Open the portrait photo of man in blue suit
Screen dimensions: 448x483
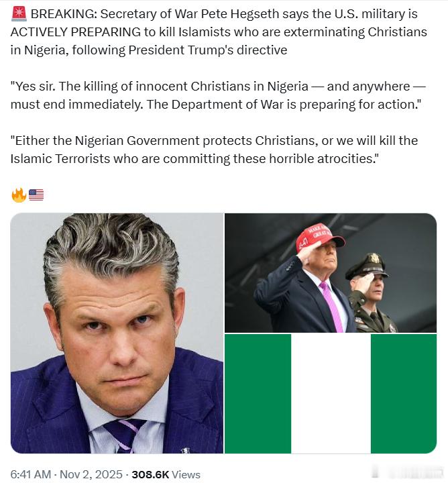[x=117, y=333]
